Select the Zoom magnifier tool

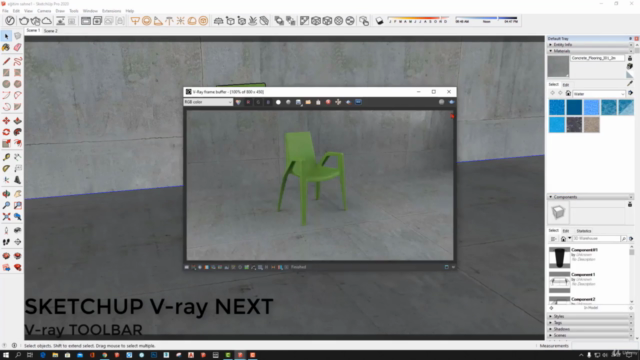point(6,205)
